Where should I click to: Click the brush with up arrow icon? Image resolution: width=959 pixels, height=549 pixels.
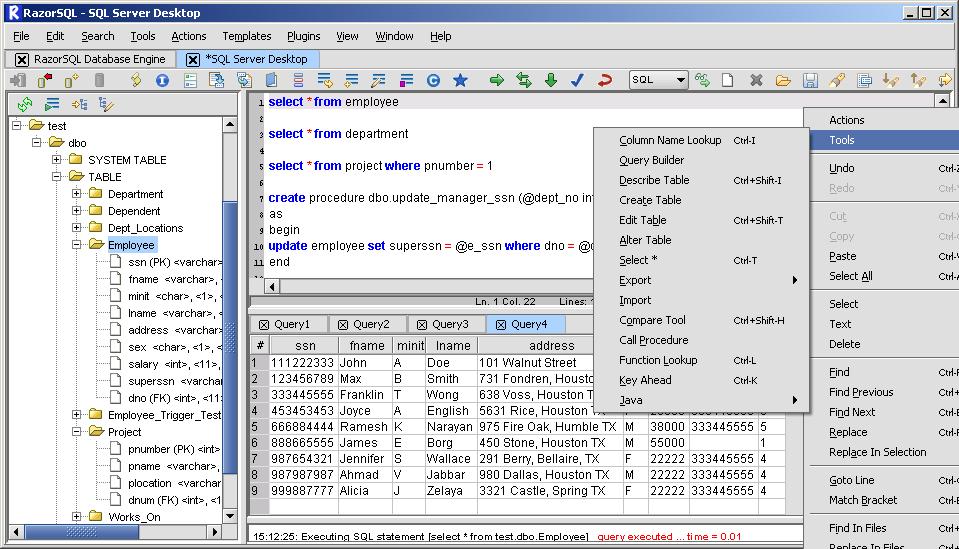pyautogui.click(x=917, y=80)
